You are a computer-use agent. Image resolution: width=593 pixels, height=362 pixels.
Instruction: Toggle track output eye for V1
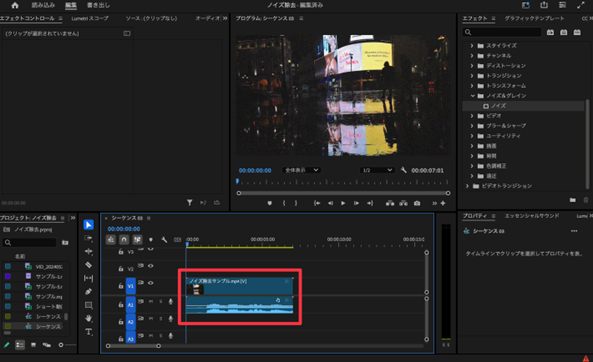tap(151, 283)
